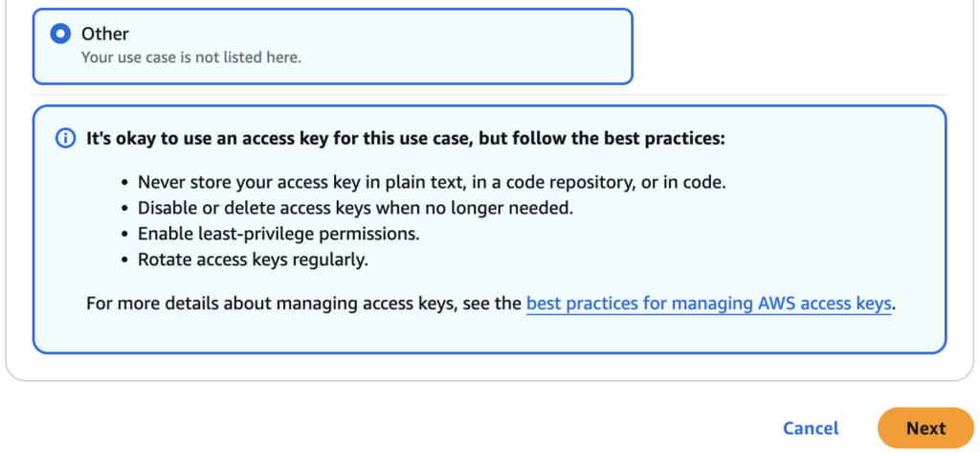Click the bullet dot before "Never store"
The width and height of the screenshot is (980, 455).
pyautogui.click(x=126, y=183)
